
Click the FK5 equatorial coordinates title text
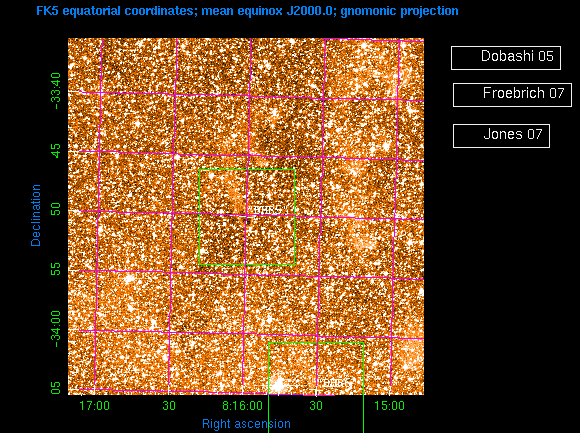coord(247,11)
